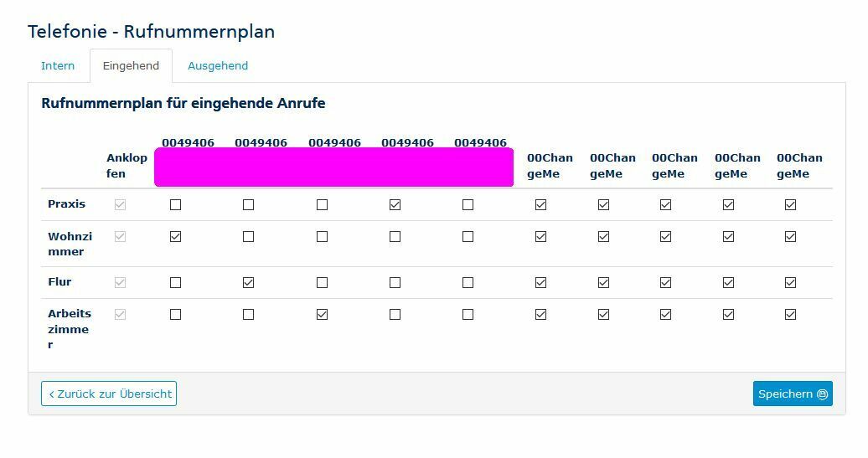Click the Speichern button
The image size is (868, 458).
coord(793,394)
